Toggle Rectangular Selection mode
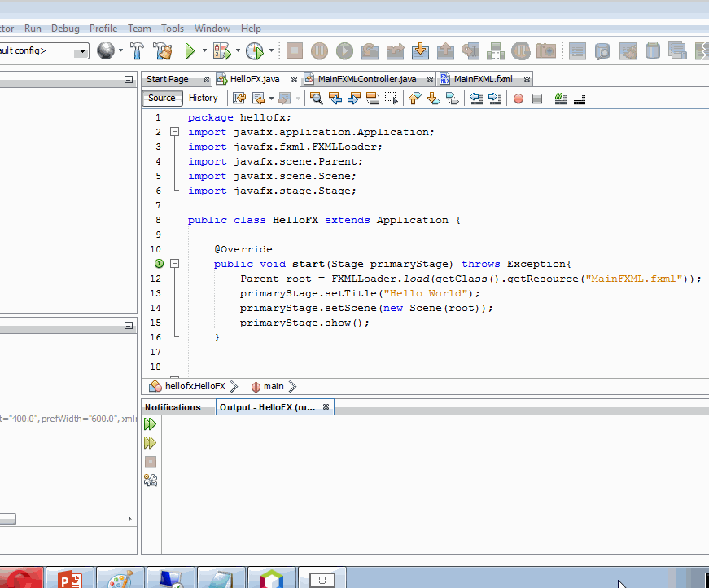 391,99
